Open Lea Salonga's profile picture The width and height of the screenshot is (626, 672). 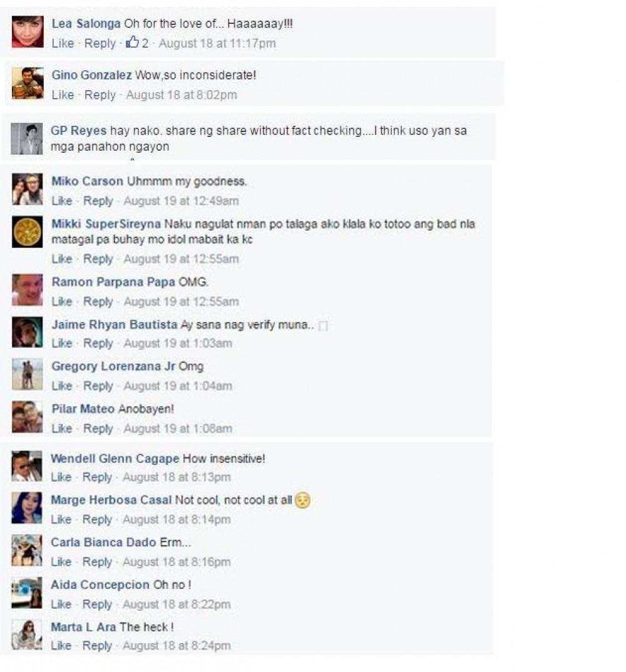[28, 32]
